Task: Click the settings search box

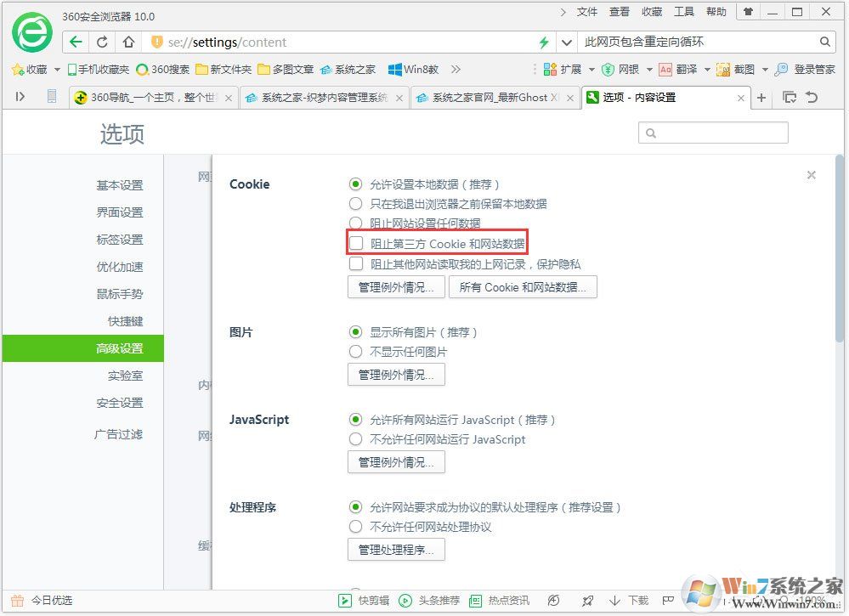Action: pos(714,133)
